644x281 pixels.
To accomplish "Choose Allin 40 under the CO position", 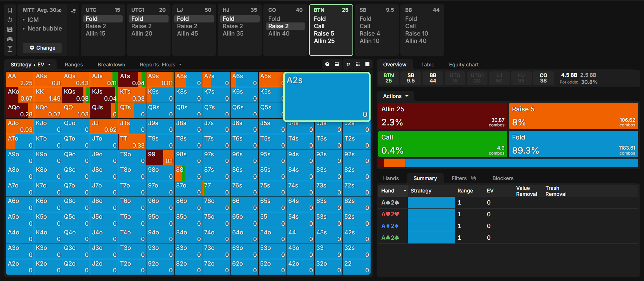I will pyautogui.click(x=279, y=34).
